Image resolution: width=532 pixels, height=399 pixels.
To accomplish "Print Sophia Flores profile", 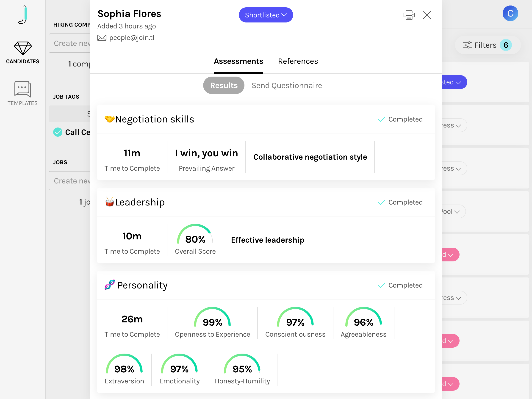I will [x=409, y=15].
